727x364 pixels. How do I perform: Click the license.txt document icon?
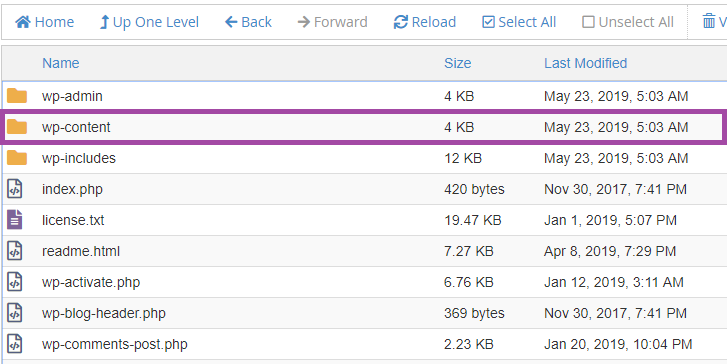14,220
